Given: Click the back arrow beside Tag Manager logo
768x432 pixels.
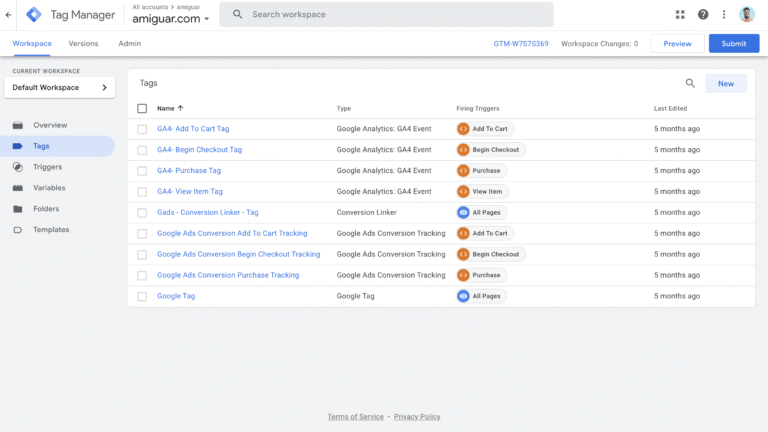Looking at the screenshot, I should coord(9,15).
